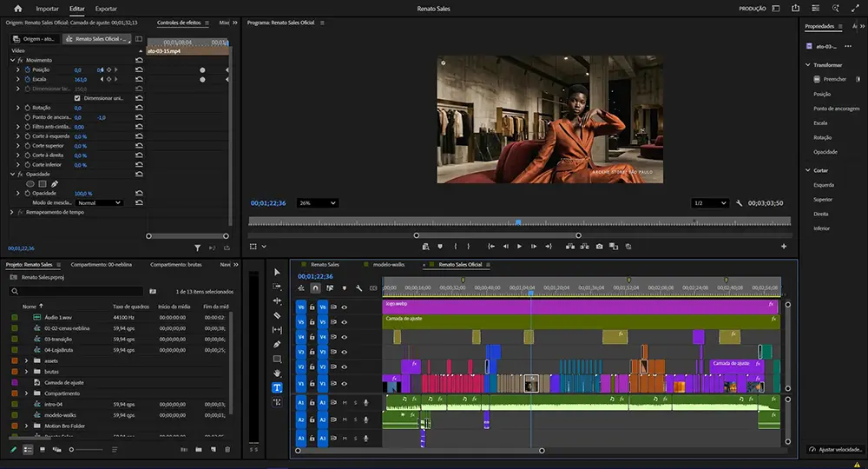868x469 pixels.
Task: Click the trash icon in the Project panel
Action: point(227,449)
